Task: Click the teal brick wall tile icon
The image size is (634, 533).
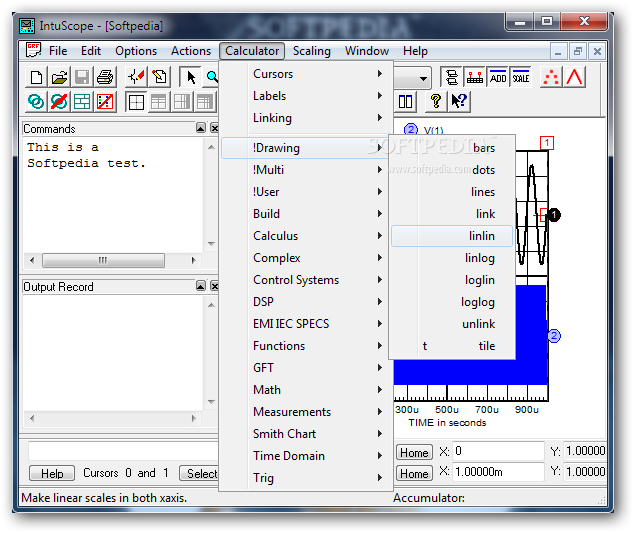Action: click(82, 102)
